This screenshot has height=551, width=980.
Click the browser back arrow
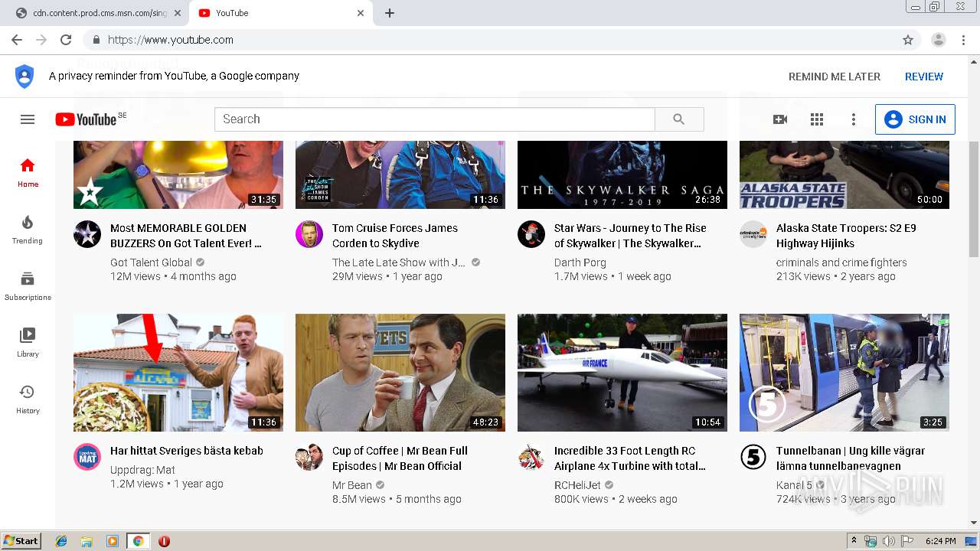pos(17,40)
